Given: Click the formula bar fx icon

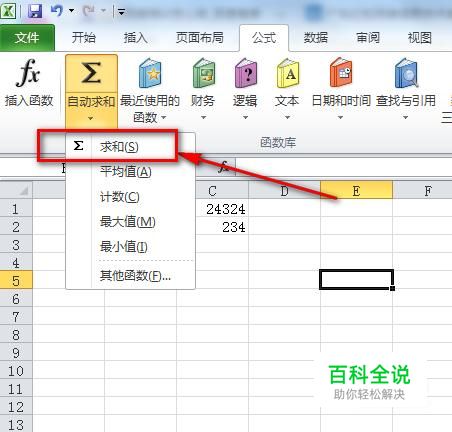Looking at the screenshot, I should coord(224,167).
